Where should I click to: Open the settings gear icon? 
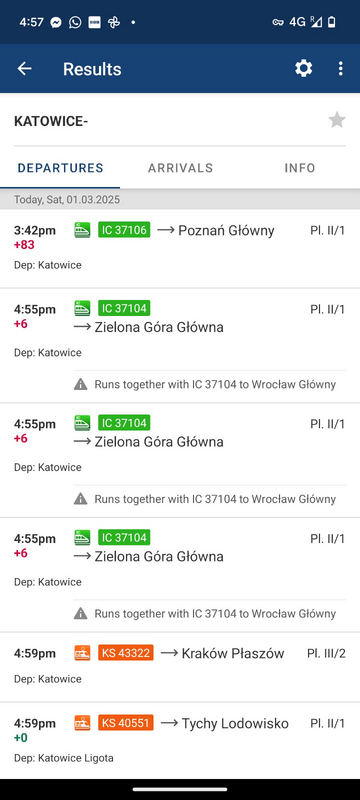point(303,68)
